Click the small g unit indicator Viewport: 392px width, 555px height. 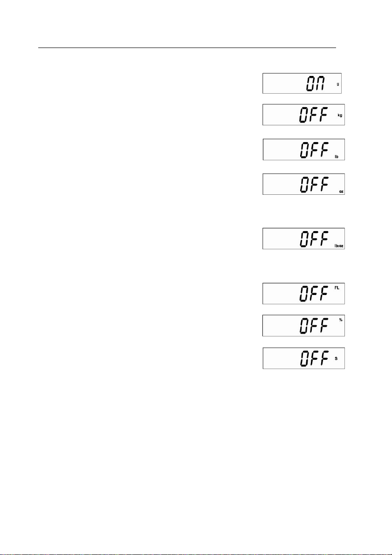point(337,84)
